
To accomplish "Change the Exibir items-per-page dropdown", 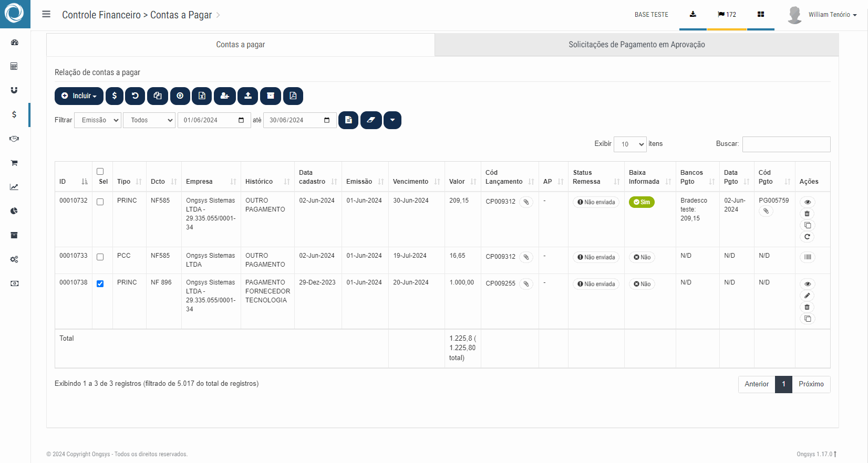I will 630,144.
